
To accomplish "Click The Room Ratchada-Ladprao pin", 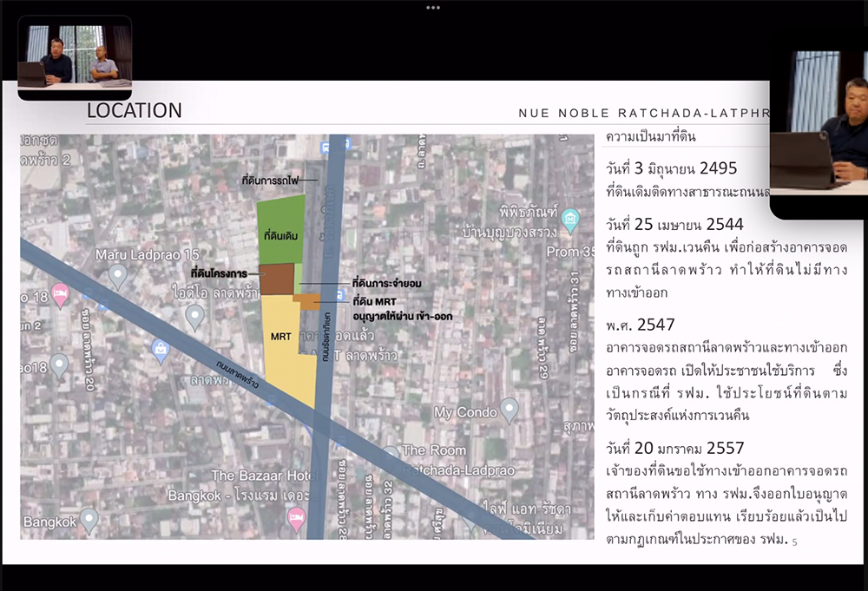I will coord(391,454).
